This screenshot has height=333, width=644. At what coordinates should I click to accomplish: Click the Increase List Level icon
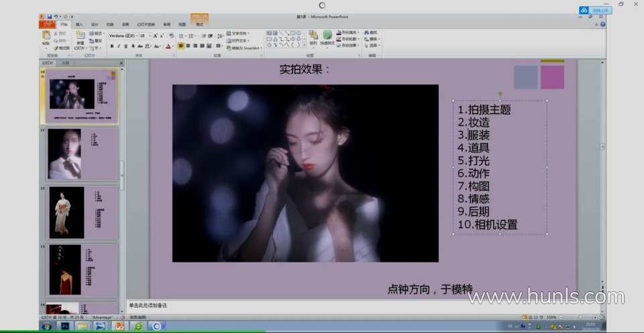[x=211, y=36]
